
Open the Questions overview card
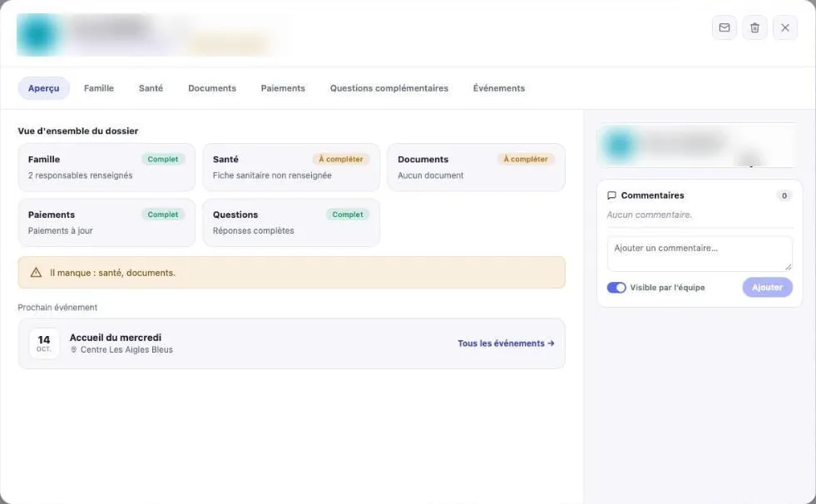point(291,223)
